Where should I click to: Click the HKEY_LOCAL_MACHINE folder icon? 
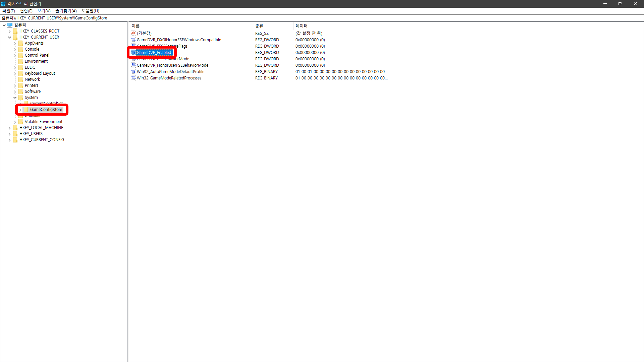pyautogui.click(x=15, y=128)
